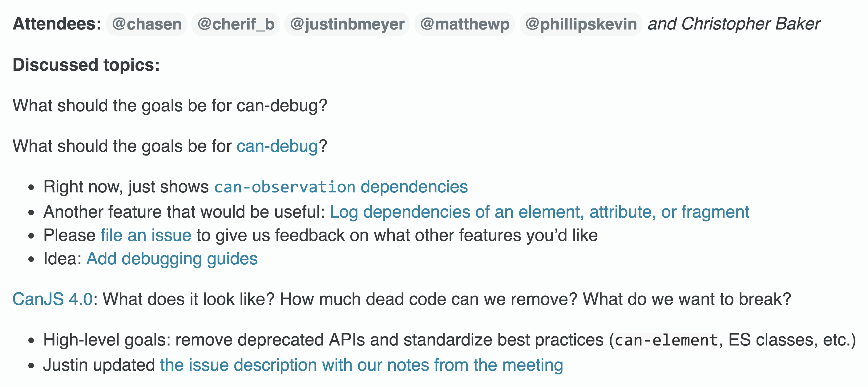Open the can-observation dependencies link

click(x=341, y=187)
